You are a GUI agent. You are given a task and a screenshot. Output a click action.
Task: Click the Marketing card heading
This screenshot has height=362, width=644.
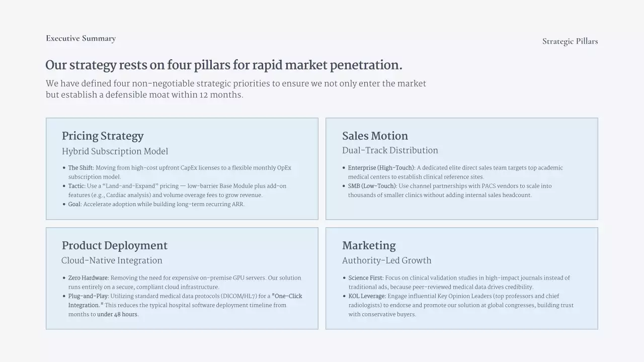(x=369, y=246)
